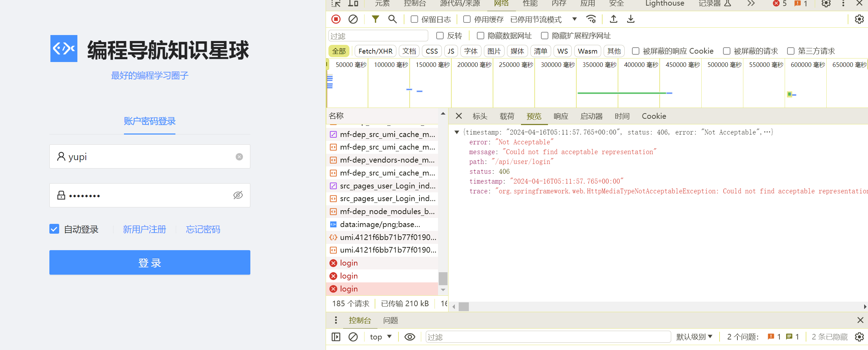This screenshot has width=868, height=350.
Task: Open Lighthouse panel tab
Action: [x=665, y=4]
